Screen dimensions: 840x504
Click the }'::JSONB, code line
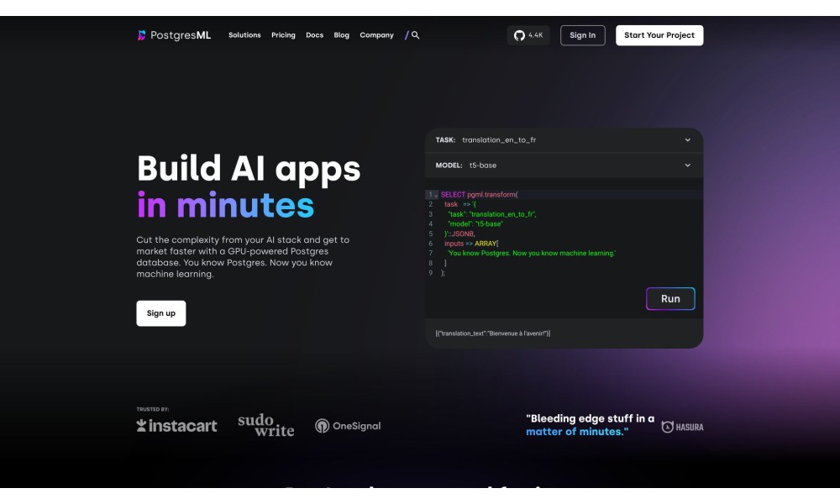click(x=459, y=234)
